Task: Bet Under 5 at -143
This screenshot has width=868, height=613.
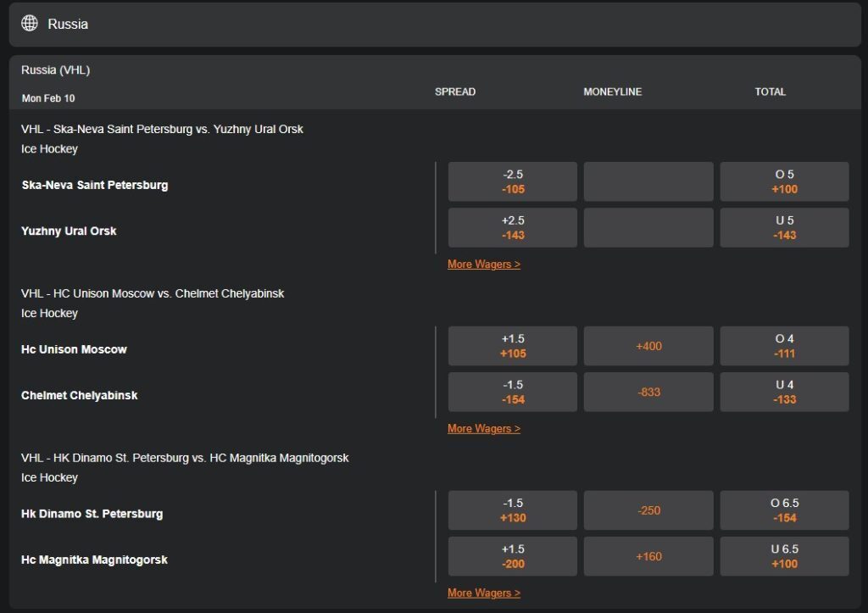Action: (x=784, y=227)
